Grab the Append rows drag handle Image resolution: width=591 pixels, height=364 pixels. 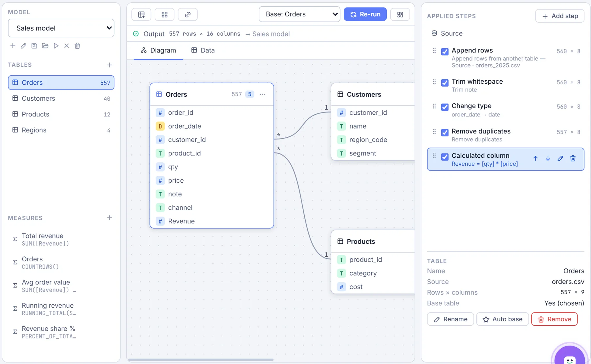434,51
